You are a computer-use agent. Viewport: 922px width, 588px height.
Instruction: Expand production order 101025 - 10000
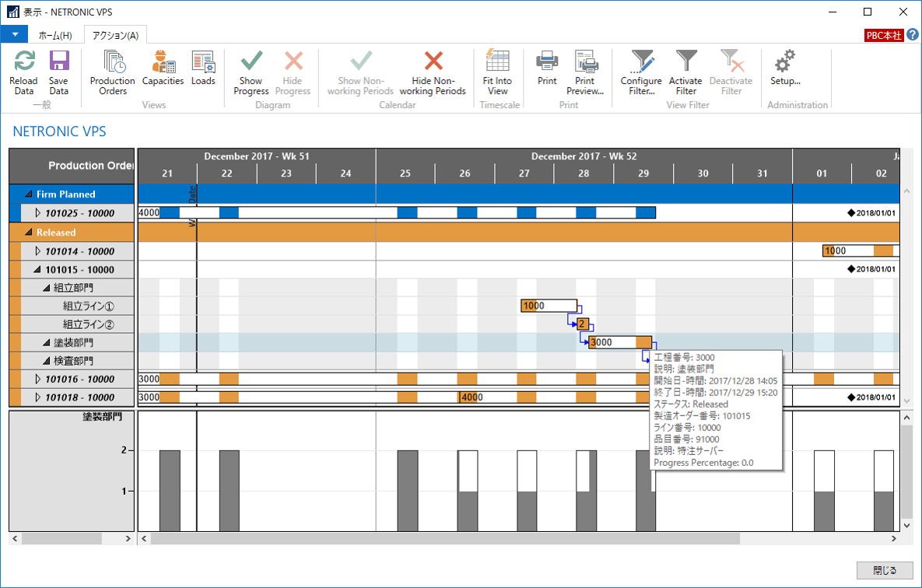pos(38,213)
